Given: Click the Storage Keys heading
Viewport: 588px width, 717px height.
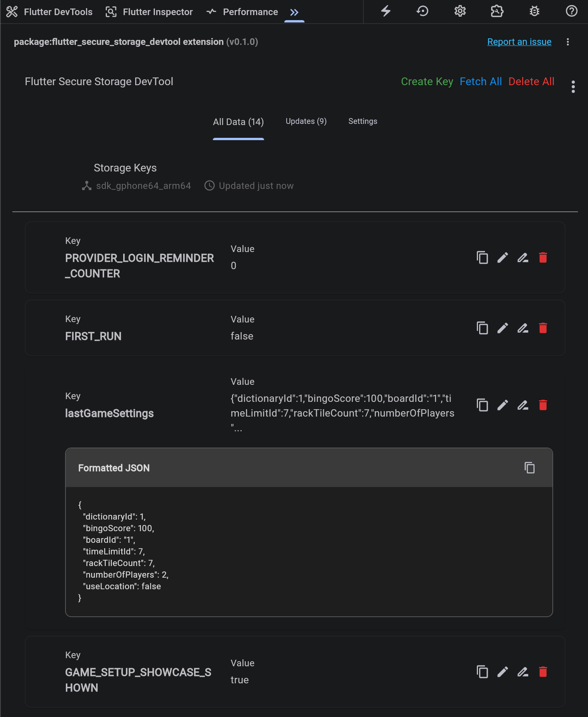Looking at the screenshot, I should (125, 168).
